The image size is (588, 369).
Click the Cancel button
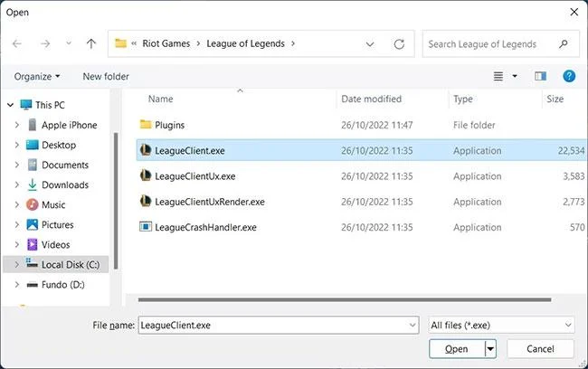(540, 349)
